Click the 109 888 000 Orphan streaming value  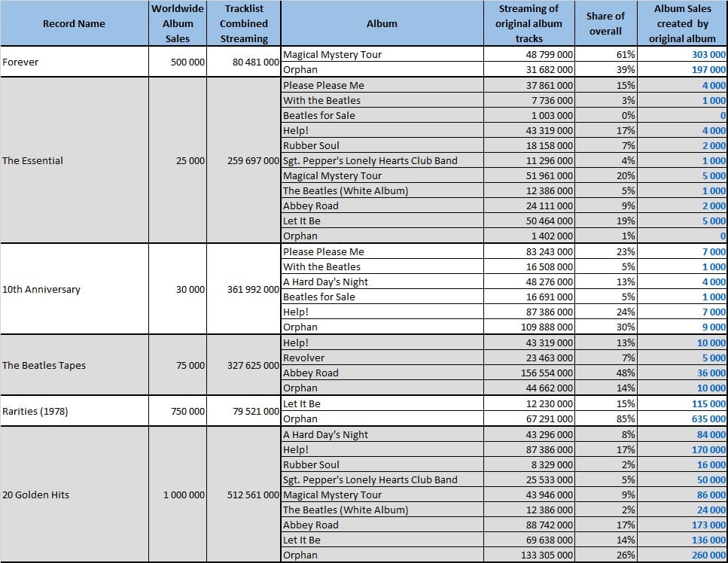[x=528, y=327]
